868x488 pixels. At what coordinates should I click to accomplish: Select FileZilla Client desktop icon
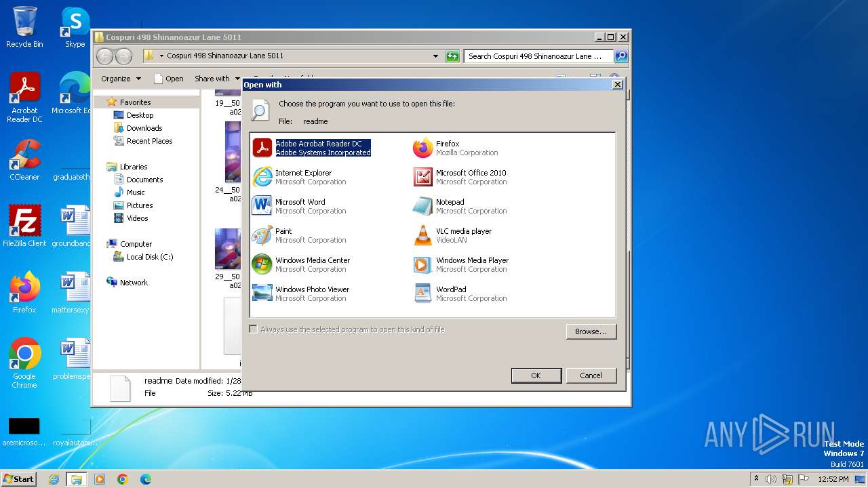[24, 226]
